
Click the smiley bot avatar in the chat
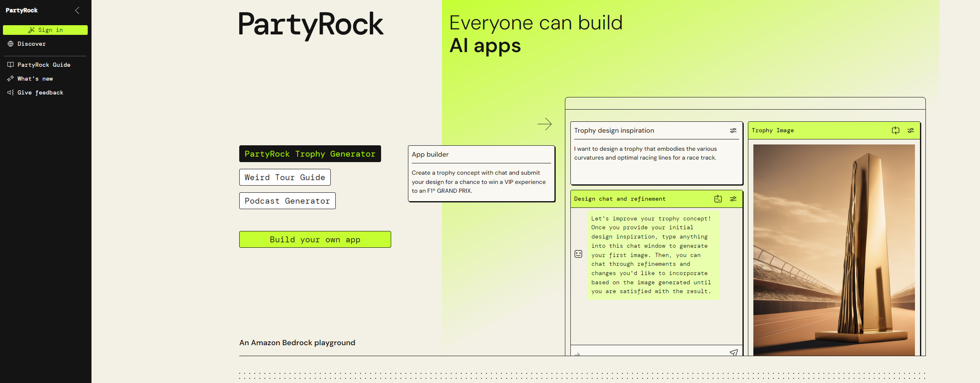tap(578, 254)
